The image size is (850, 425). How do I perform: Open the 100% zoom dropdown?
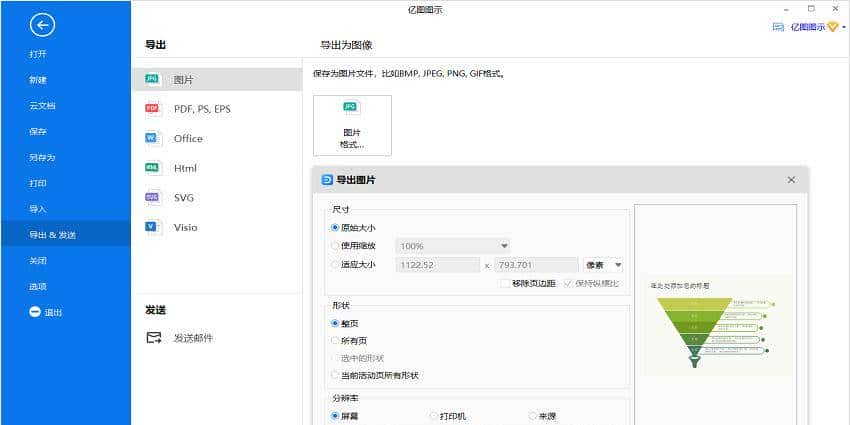pyautogui.click(x=453, y=246)
